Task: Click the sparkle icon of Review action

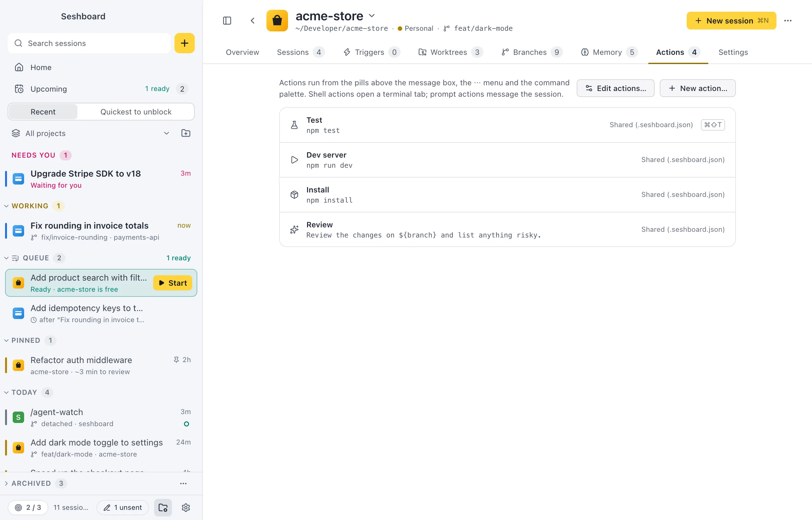Action: pyautogui.click(x=294, y=229)
